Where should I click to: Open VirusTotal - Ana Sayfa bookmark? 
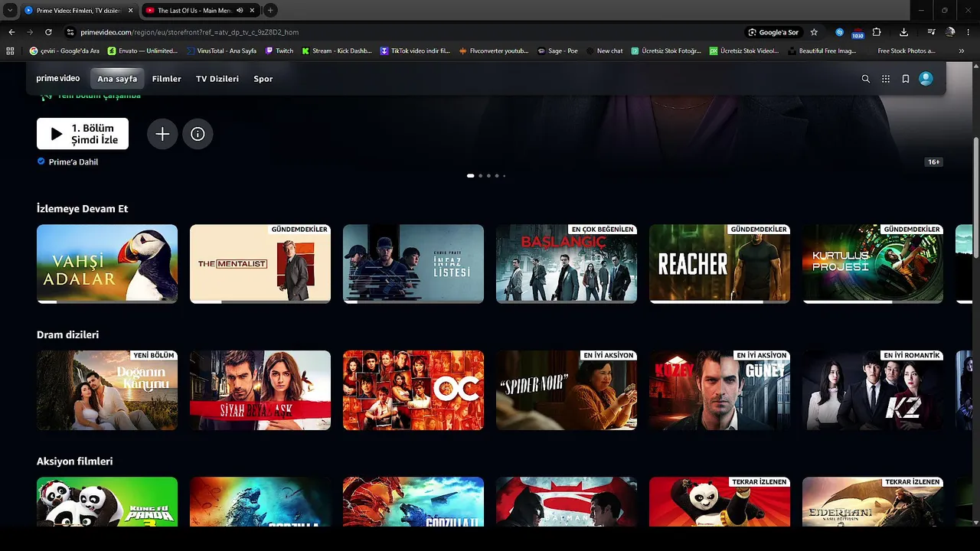[221, 51]
